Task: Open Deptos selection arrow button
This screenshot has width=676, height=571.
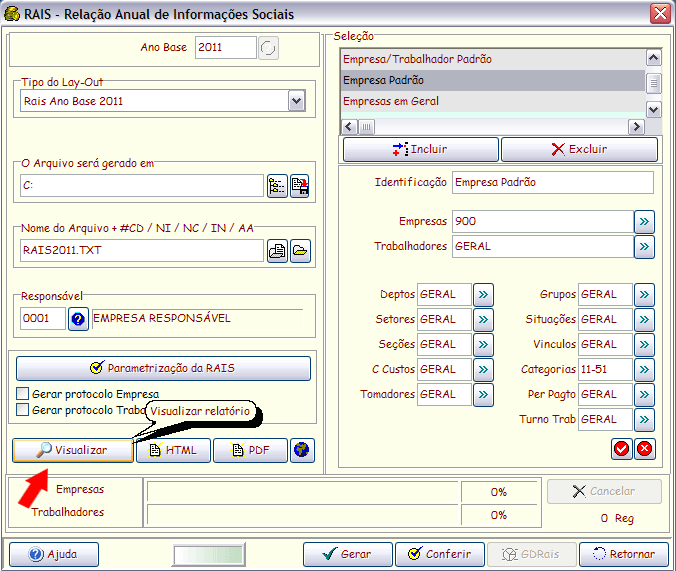Action: point(483,295)
